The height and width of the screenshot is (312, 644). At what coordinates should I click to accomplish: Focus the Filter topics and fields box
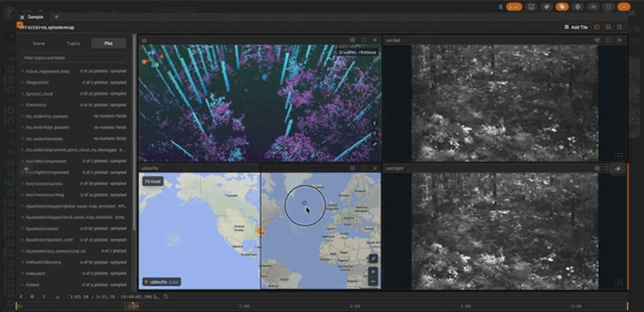coord(74,57)
